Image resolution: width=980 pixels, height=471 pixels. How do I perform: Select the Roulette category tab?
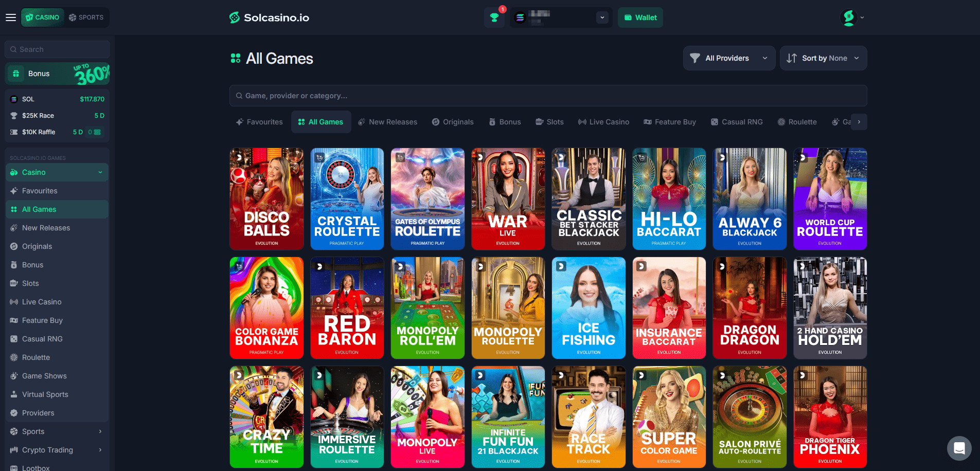797,122
